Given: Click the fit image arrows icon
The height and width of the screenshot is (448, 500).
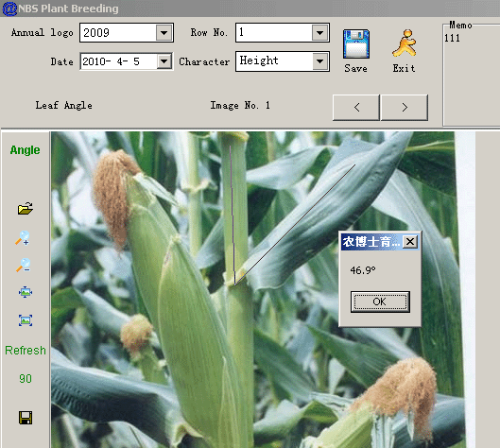Looking at the screenshot, I should pyautogui.click(x=26, y=292).
